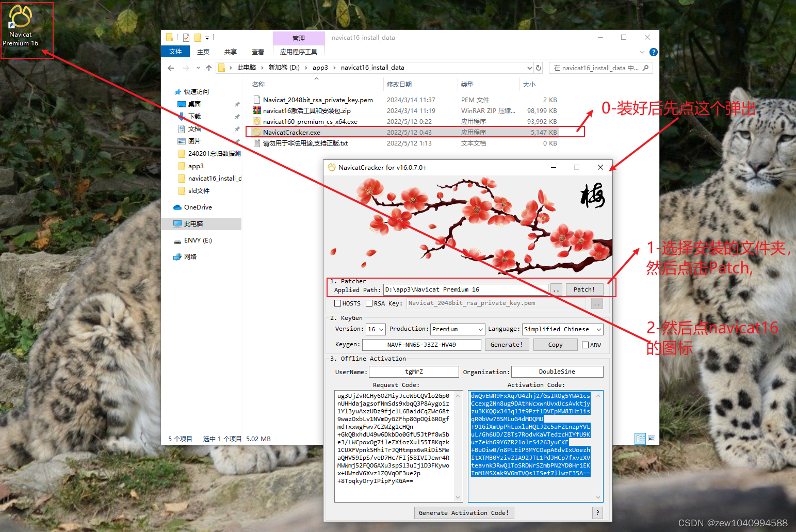The width and height of the screenshot is (796, 532).
Task: Click the properties quick access toolbar icon
Action: pos(186,38)
